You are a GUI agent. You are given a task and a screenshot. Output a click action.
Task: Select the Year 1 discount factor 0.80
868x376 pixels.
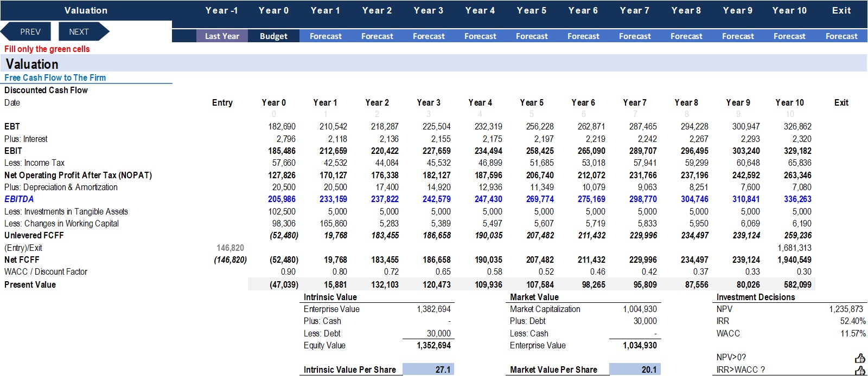pos(340,271)
